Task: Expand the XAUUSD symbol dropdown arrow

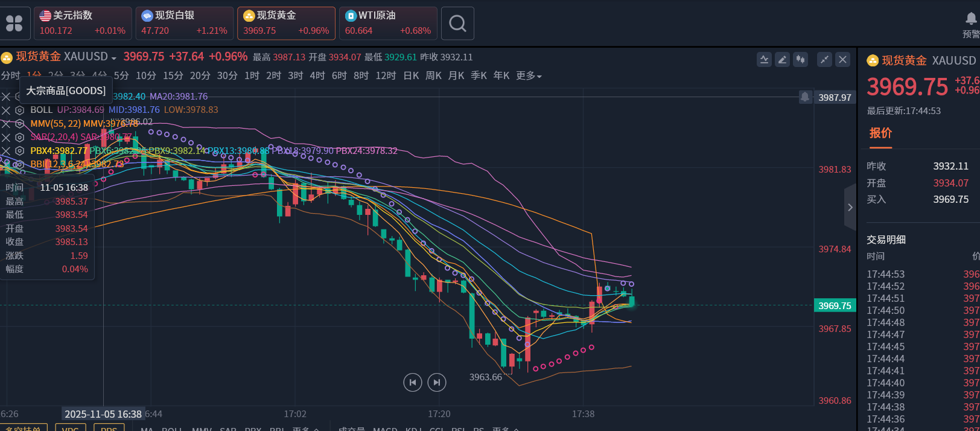Action: tap(113, 58)
